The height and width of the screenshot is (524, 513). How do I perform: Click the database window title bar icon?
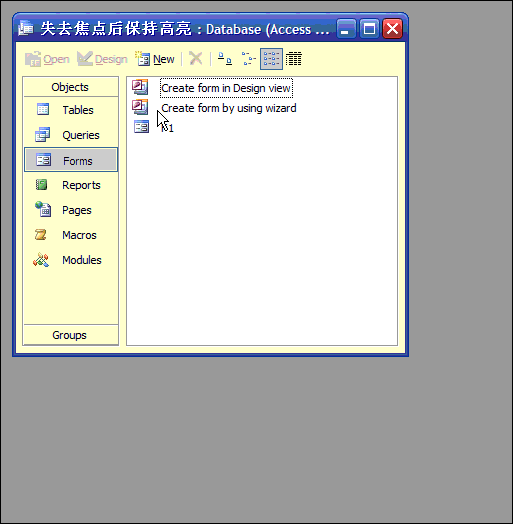click(x=26, y=28)
